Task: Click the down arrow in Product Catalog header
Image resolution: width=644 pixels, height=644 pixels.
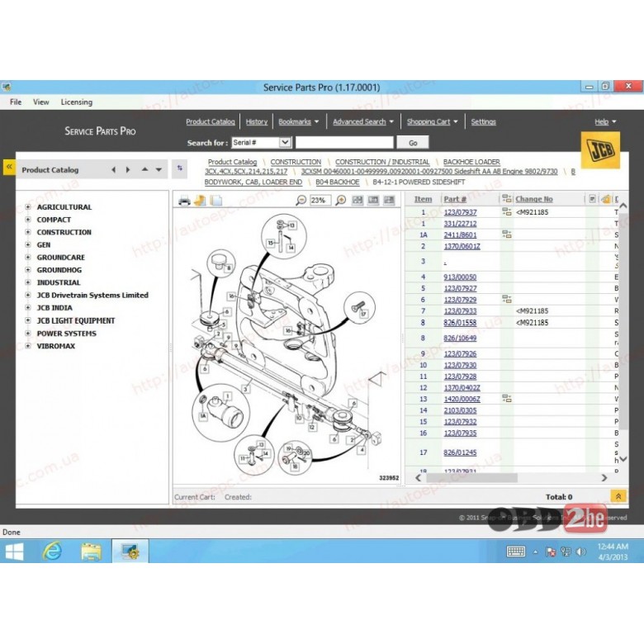Action: [x=159, y=169]
